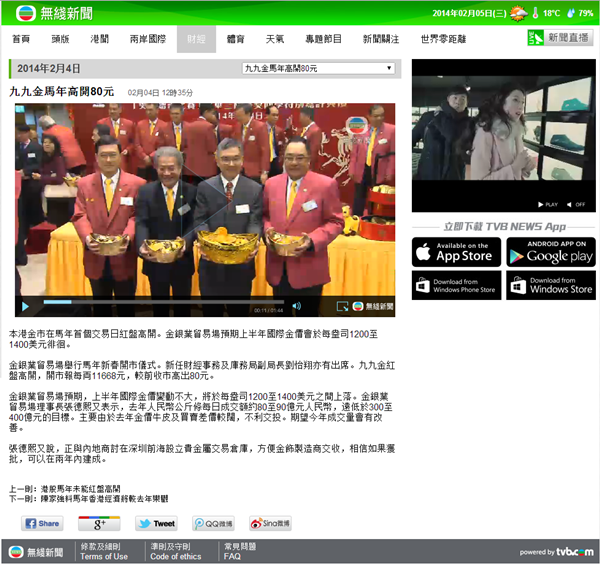Tweet this news article
600x564 pixels.
click(x=157, y=523)
